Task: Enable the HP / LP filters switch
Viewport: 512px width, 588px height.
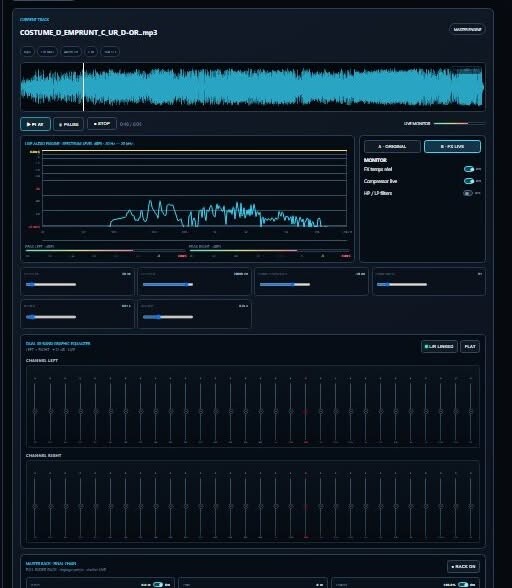Action: coord(468,193)
